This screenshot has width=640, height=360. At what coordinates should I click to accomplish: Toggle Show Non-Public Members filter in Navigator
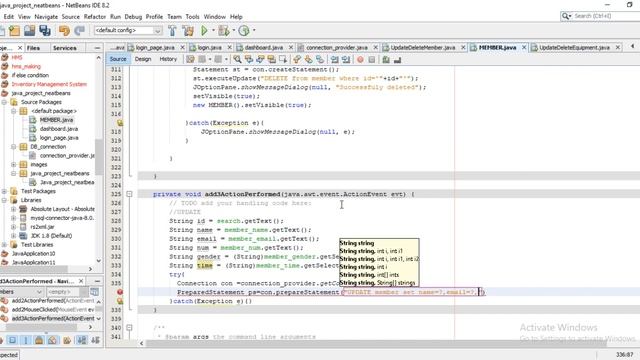[x=39, y=340]
